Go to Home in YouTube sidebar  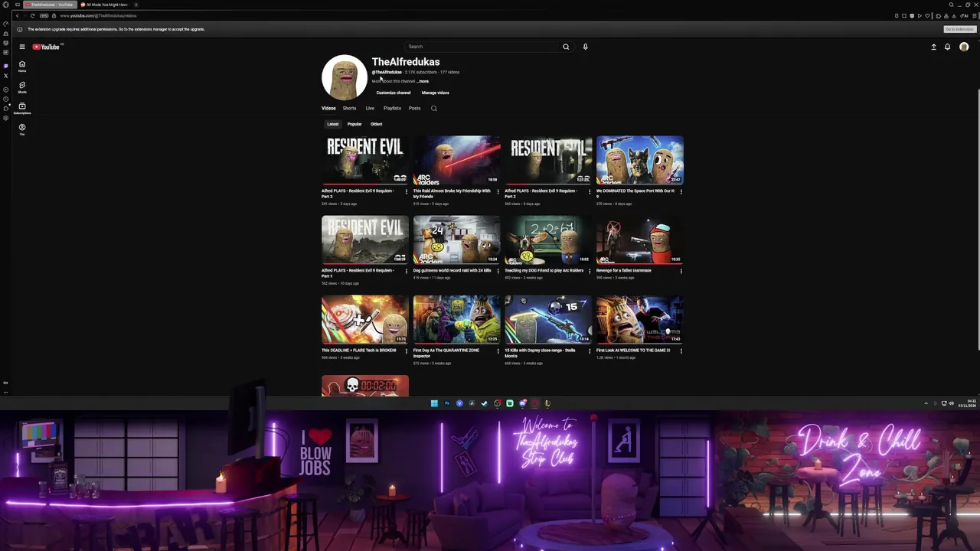(x=22, y=66)
